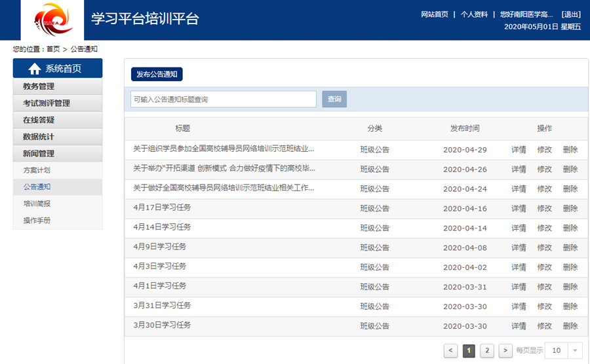
Task: Expand the 考试测评管理 sidebar section
Action: click(58, 103)
